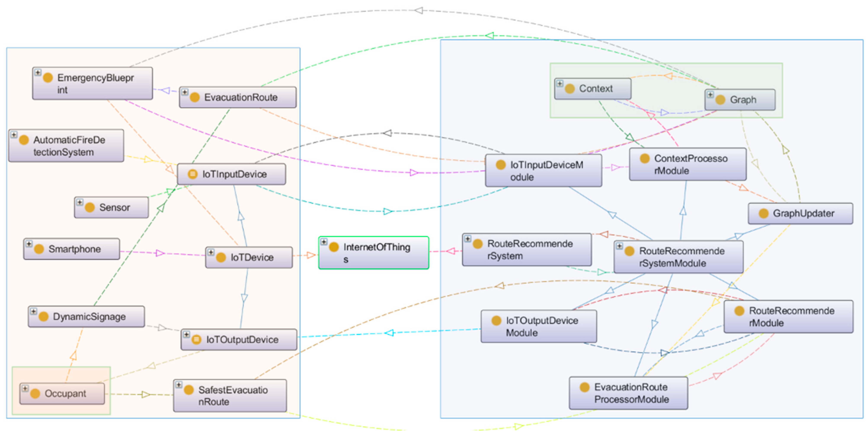Expand the InternetOfThings node plus box
The height and width of the screenshot is (438, 868).
[x=324, y=242]
